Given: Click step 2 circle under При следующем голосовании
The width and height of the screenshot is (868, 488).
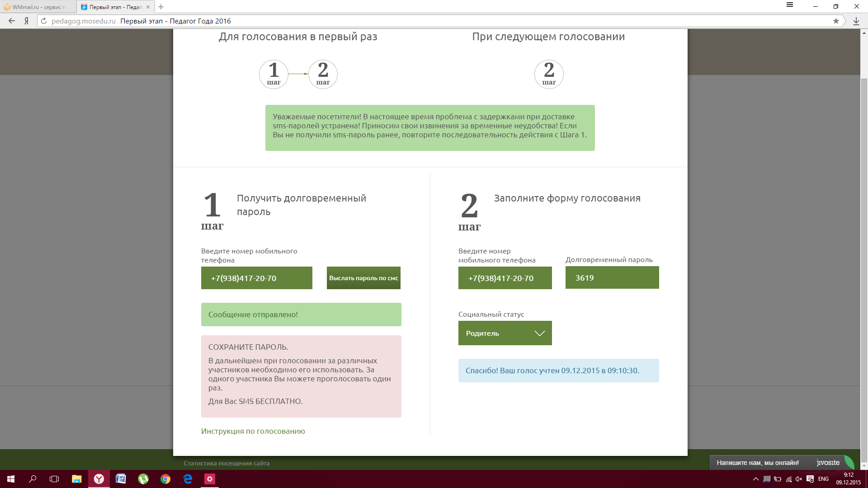Looking at the screenshot, I should pos(549,74).
